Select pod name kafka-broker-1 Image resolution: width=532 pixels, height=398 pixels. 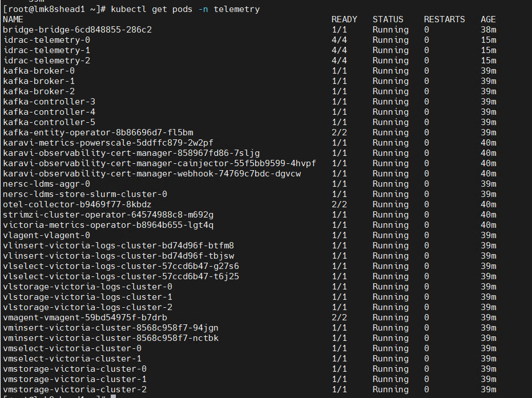[39, 81]
